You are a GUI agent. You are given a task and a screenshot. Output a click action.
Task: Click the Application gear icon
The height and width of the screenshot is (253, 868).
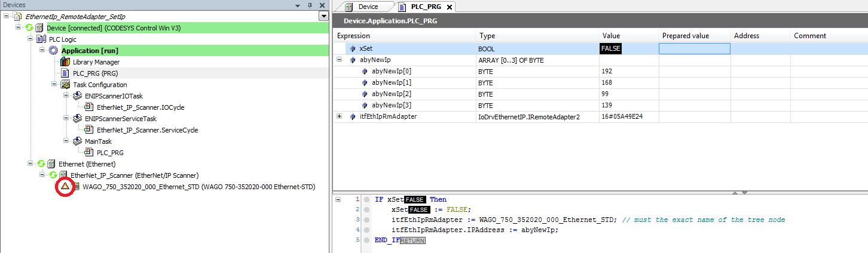click(x=54, y=51)
